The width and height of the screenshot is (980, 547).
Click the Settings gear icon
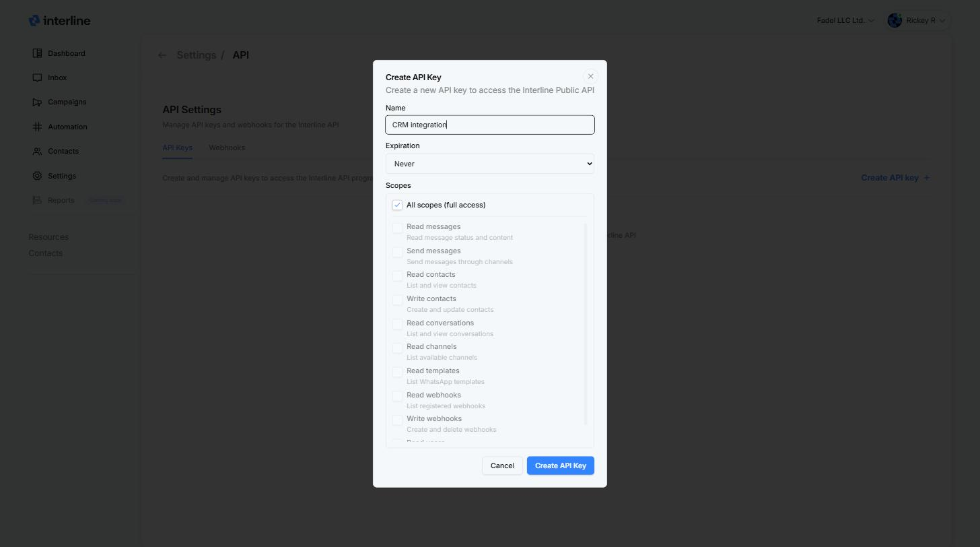click(x=37, y=176)
